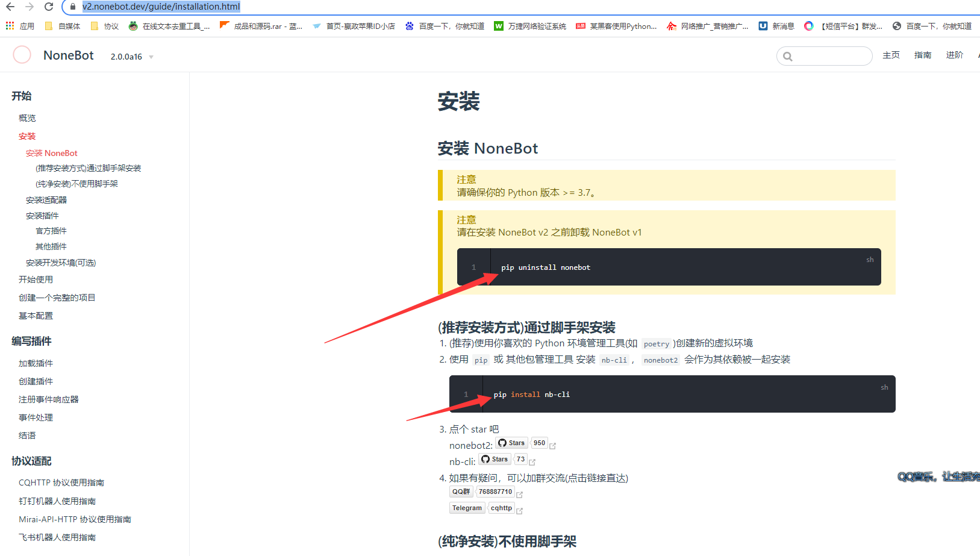Open 某黑客使用Python bookmark
980x556 pixels.
[x=616, y=26]
